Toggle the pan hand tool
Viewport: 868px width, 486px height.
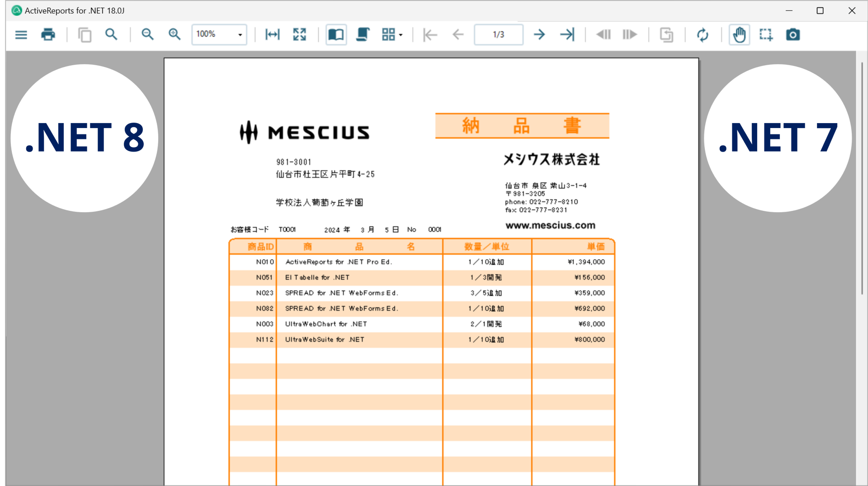pos(739,34)
